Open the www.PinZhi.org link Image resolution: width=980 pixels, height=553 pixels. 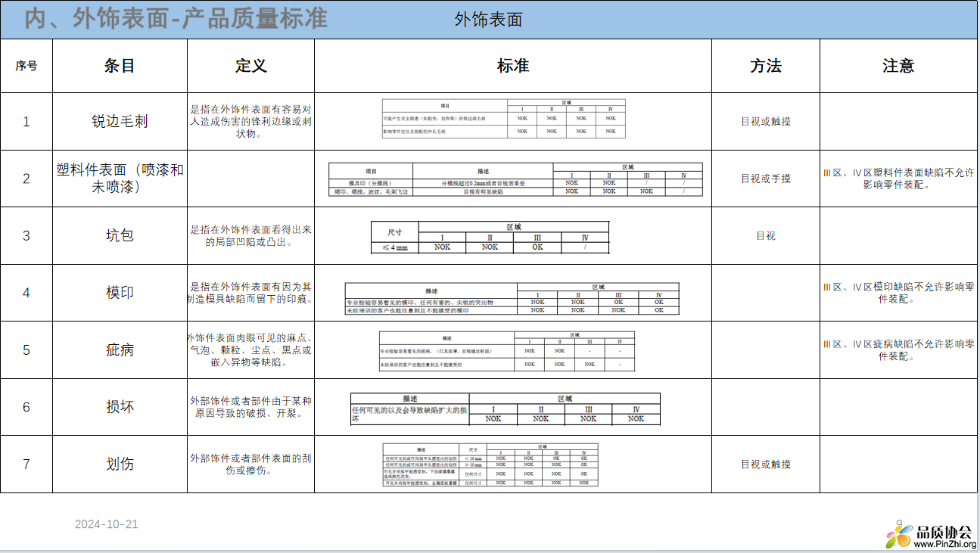946,544
